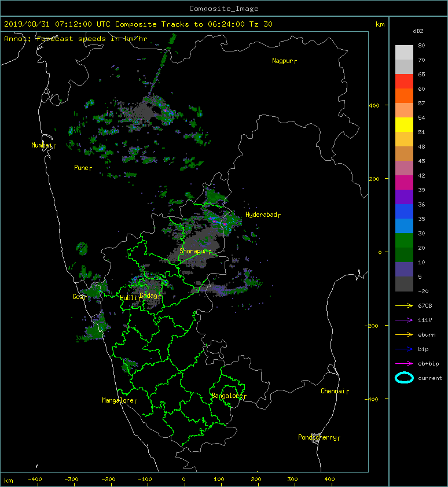Viewport: 448px width, 487px height.
Task: Select the Pune city label
Action: click(x=83, y=168)
